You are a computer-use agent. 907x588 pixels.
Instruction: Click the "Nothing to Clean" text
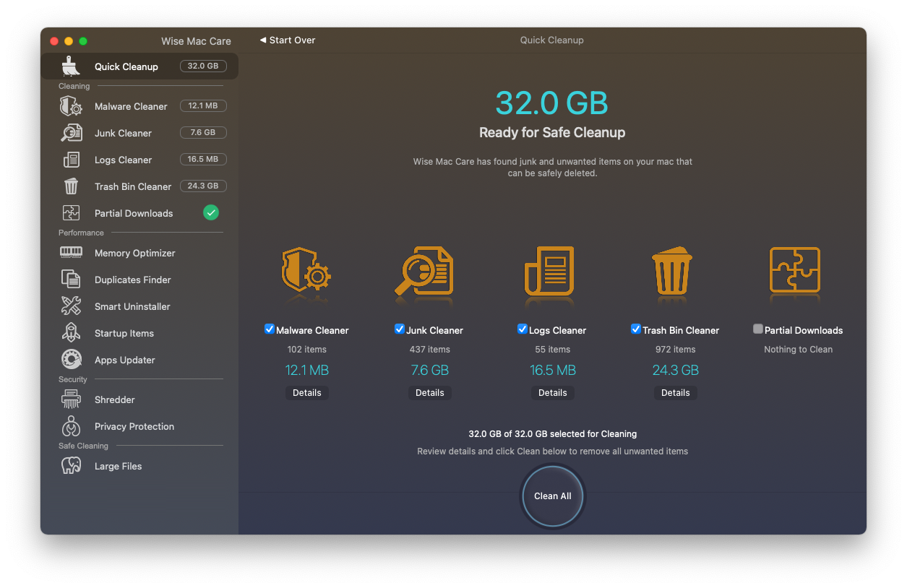pyautogui.click(x=799, y=350)
